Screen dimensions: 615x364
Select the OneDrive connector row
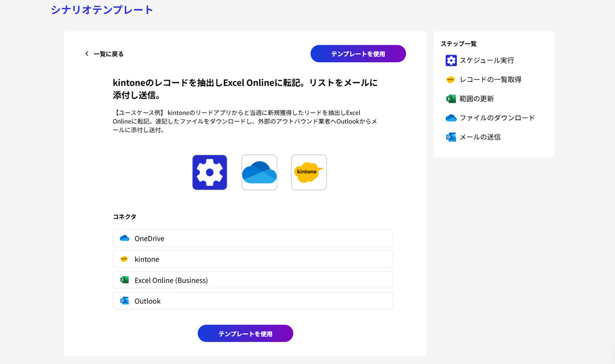pyautogui.click(x=252, y=238)
